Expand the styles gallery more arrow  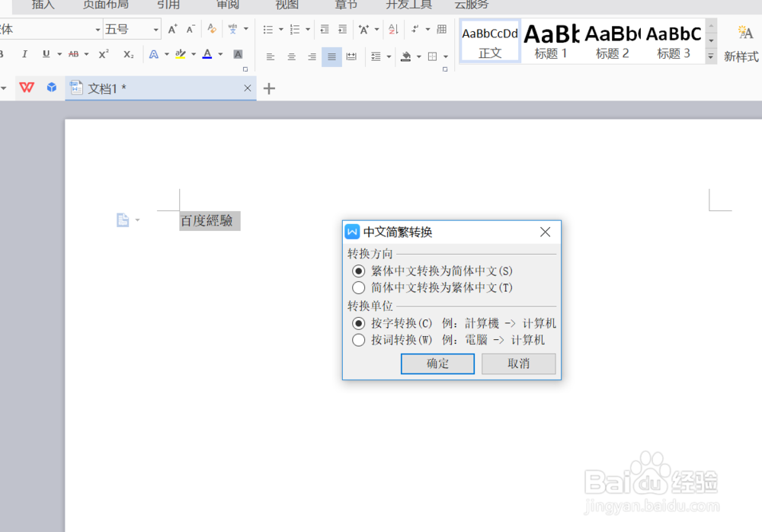click(x=711, y=57)
